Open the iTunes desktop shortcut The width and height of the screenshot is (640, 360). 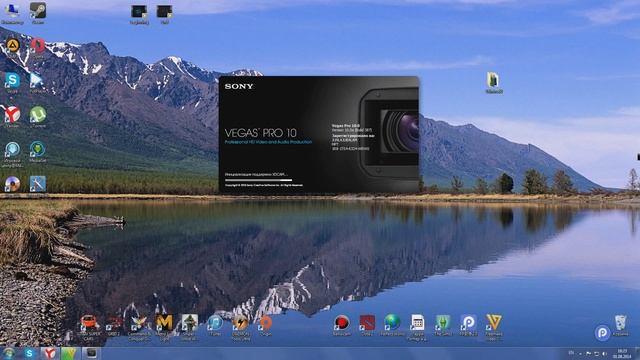[x=215, y=325]
